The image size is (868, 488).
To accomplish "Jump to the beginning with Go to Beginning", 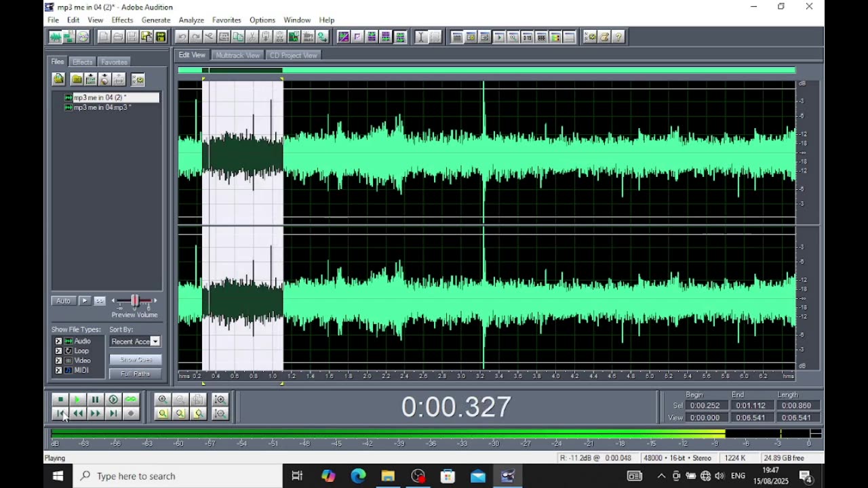I will 60,413.
